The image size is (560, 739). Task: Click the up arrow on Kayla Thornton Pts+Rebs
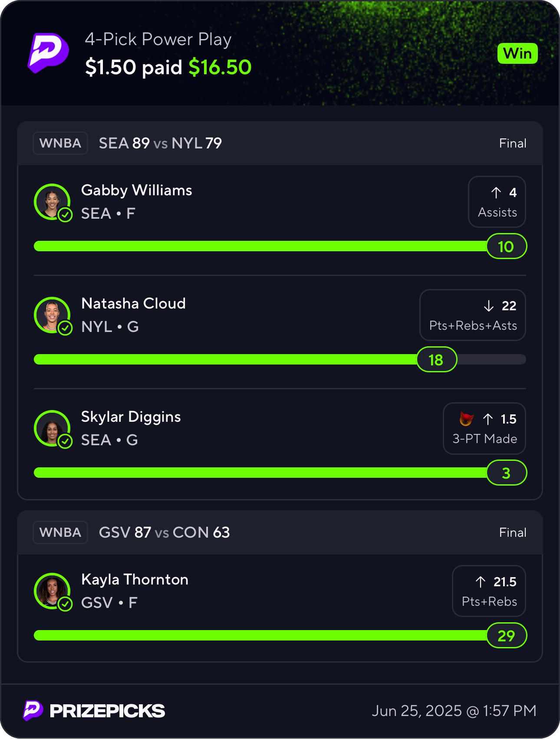(480, 582)
